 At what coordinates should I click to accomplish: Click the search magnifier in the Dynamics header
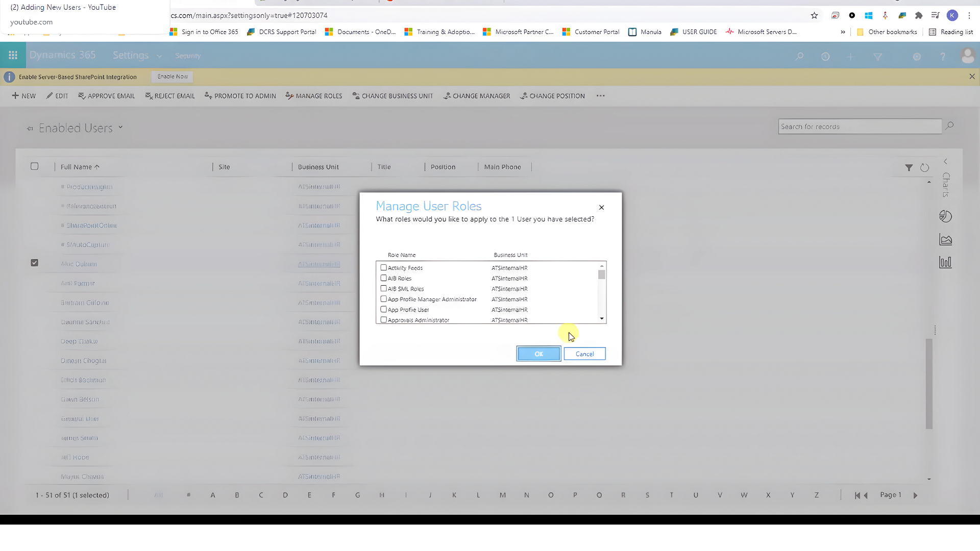tap(799, 56)
